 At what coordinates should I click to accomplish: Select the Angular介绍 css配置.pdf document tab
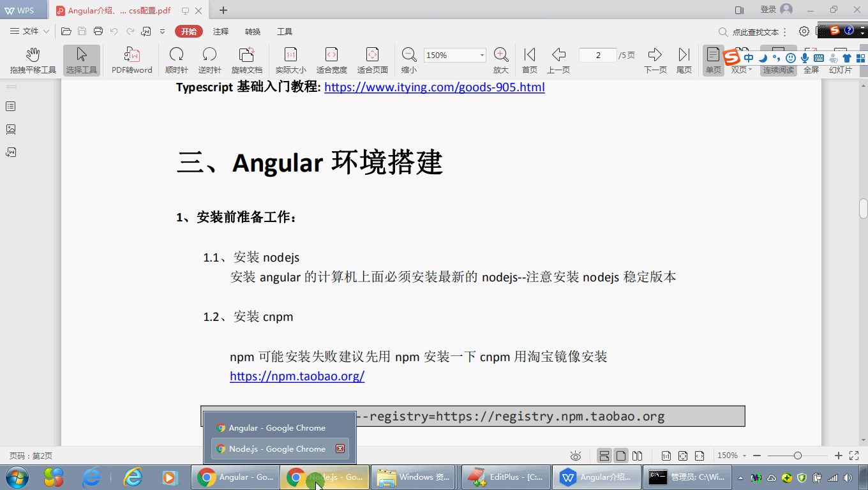119,10
